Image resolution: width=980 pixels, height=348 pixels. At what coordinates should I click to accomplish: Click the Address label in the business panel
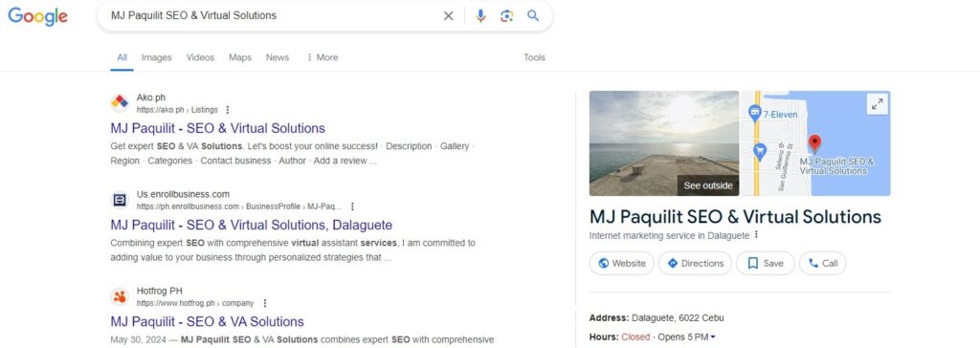click(x=609, y=318)
